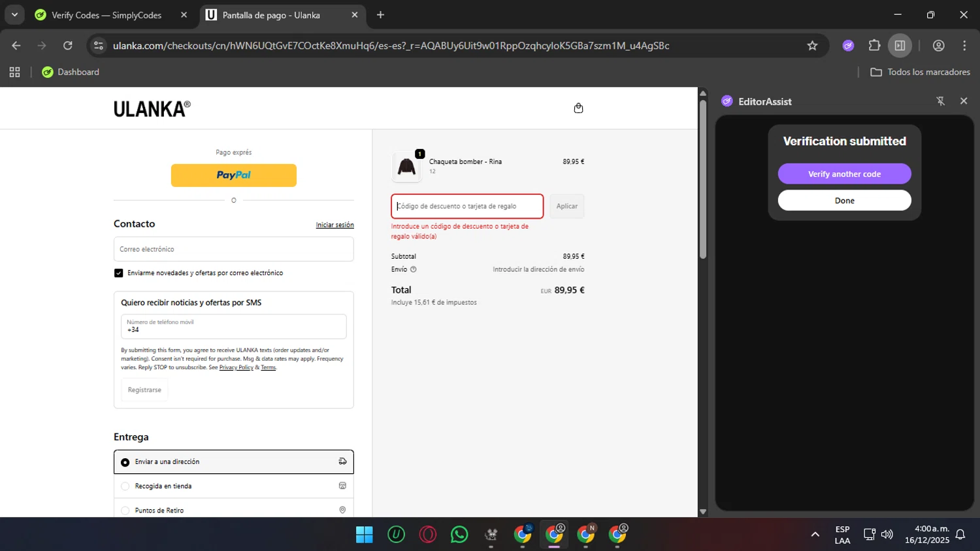Click the ulanka.com URL in address bar
Screen dimensions: 980x551
coord(391,46)
